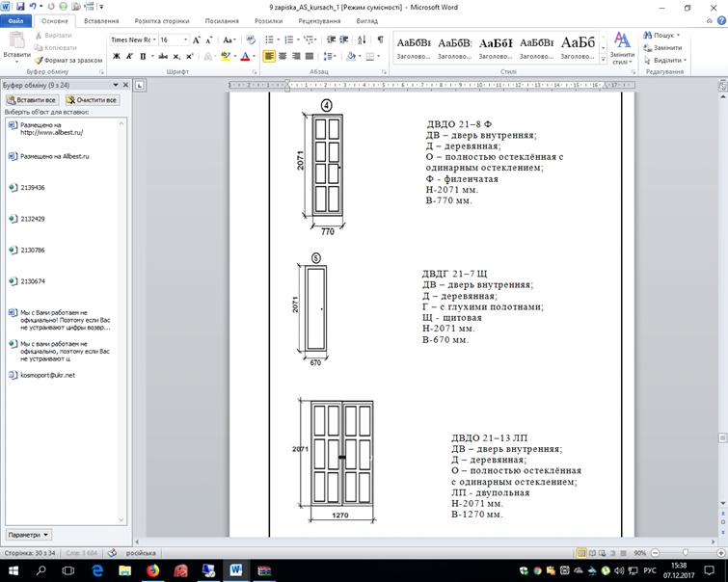This screenshot has width=728, height=582.
Task: Click the Вставити все button
Action: [x=32, y=100]
